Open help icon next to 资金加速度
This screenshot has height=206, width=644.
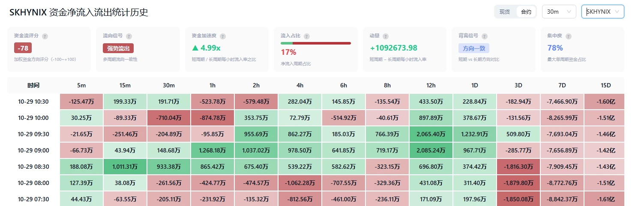coord(223,36)
